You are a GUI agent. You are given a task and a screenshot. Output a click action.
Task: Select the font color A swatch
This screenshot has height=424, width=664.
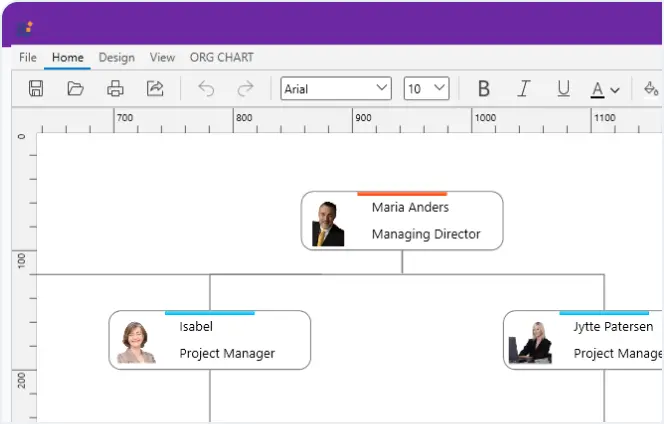pos(597,88)
